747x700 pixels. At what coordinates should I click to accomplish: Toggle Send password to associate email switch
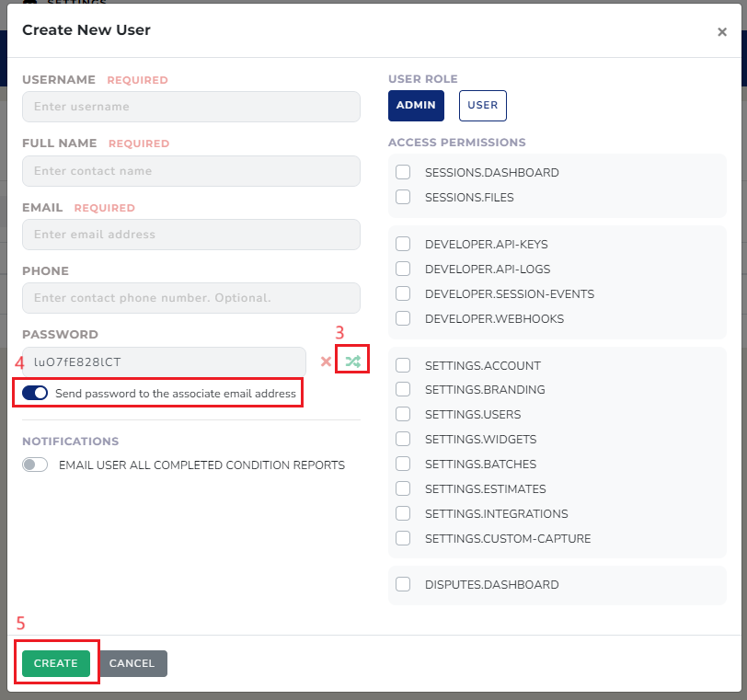[x=35, y=393]
